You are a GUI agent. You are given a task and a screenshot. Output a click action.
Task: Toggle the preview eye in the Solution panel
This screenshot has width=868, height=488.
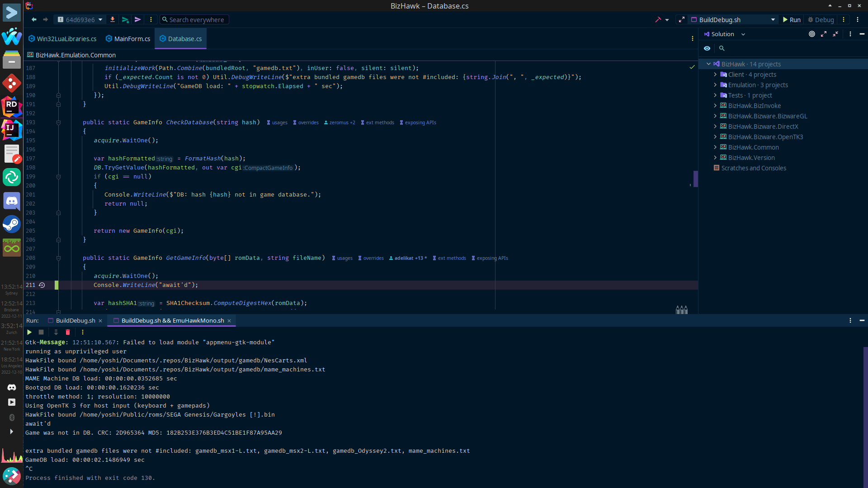click(708, 48)
